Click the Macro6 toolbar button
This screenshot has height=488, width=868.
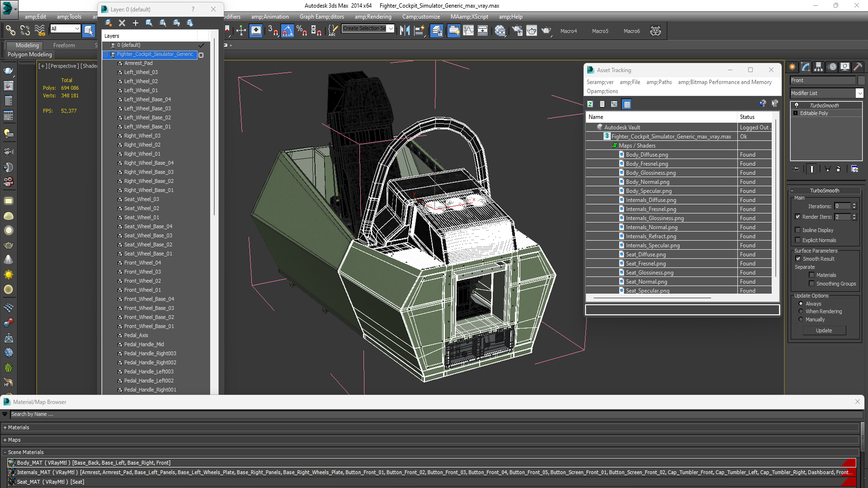click(632, 31)
